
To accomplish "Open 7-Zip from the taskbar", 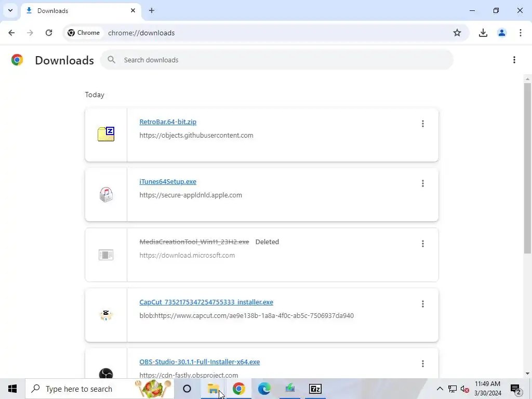I will [315, 389].
